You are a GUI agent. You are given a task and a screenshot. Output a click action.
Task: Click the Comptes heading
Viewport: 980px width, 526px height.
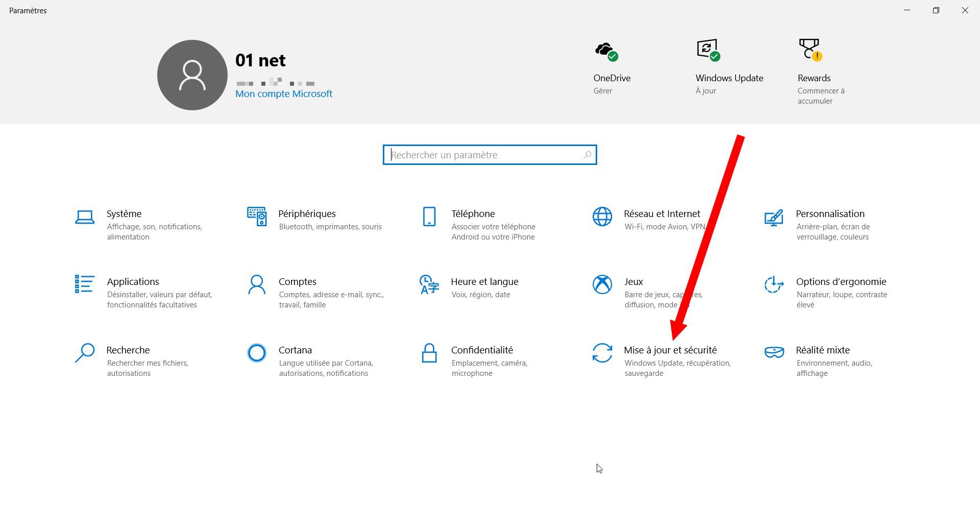click(x=298, y=281)
